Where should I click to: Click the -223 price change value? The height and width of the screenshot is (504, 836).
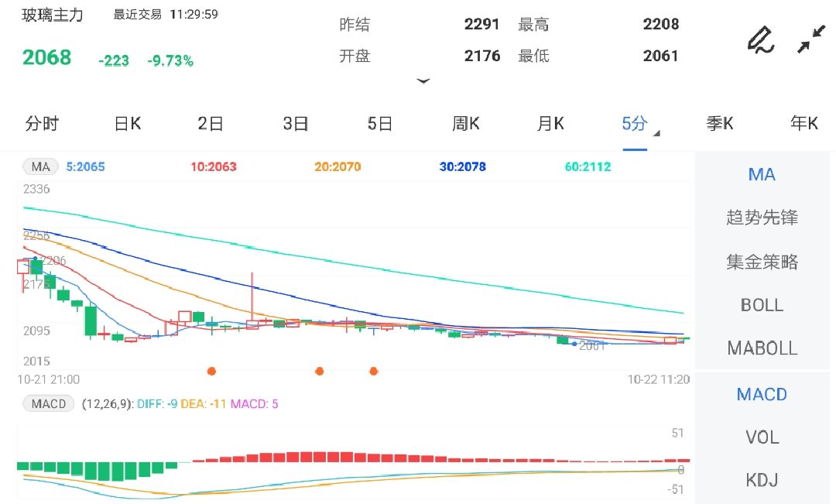point(114,60)
